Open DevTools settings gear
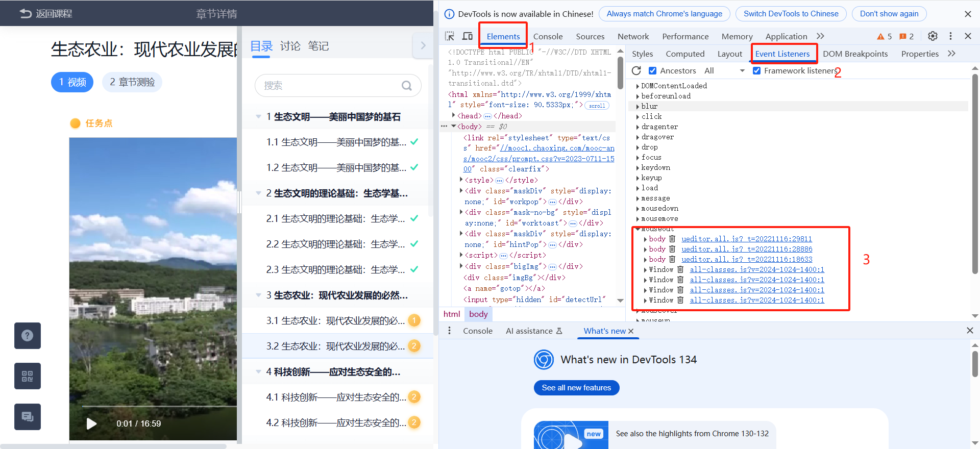Image resolution: width=980 pixels, height=449 pixels. 933,36
